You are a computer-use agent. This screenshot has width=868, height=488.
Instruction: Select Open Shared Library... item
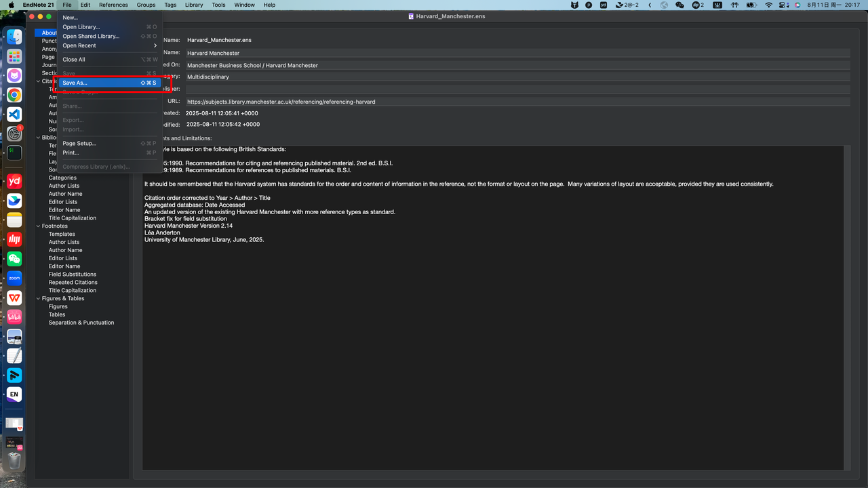(x=109, y=36)
